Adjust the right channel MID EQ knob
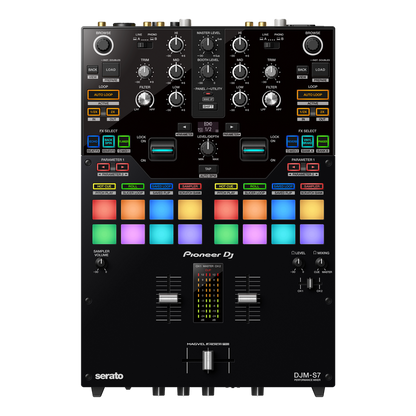Viewport: 416px width, 416px height. pyautogui.click(x=240, y=72)
